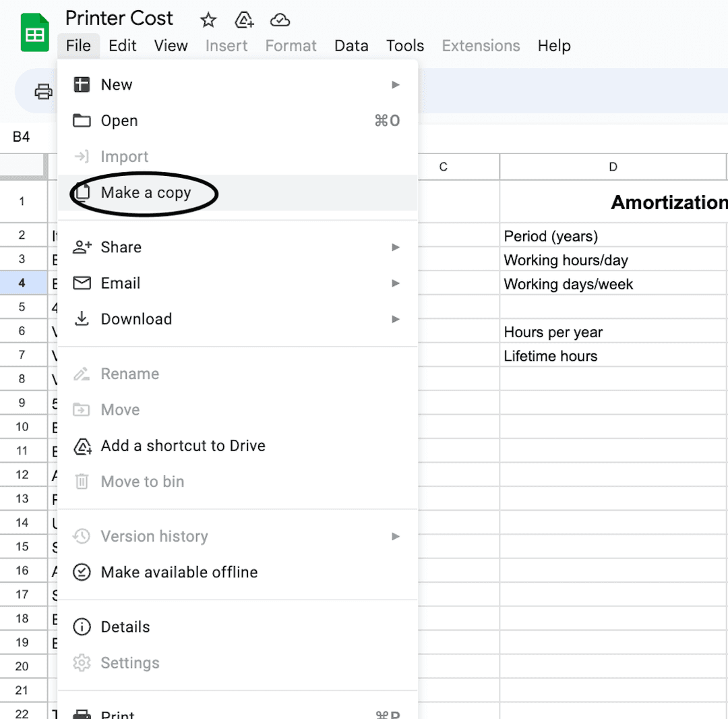Image resolution: width=728 pixels, height=719 pixels.
Task: Select row 10 header
Action: (x=22, y=427)
